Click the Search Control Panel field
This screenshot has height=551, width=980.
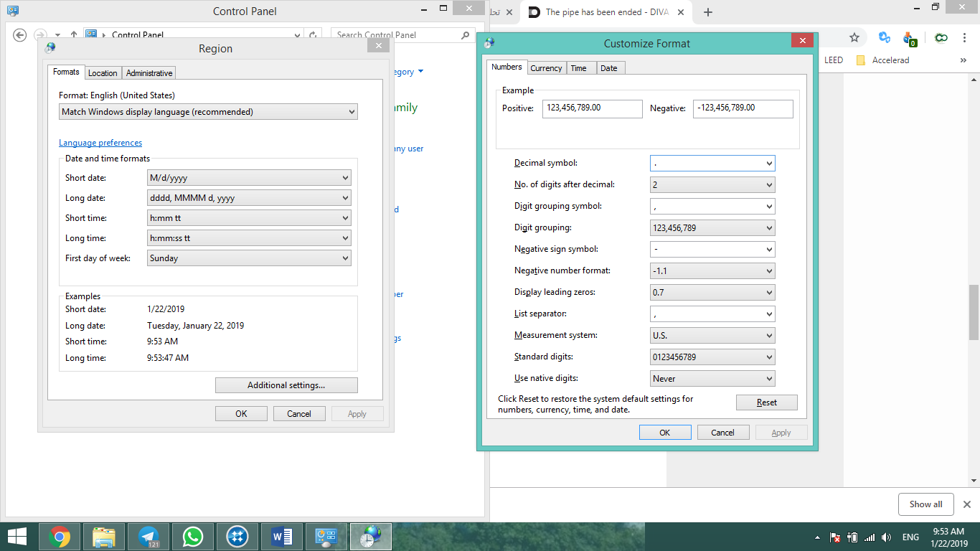point(403,34)
